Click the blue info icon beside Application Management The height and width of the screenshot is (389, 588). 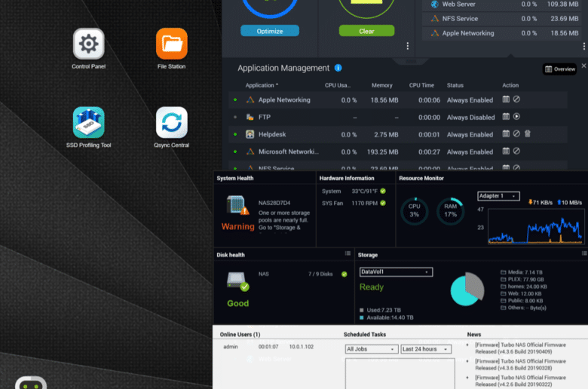338,68
